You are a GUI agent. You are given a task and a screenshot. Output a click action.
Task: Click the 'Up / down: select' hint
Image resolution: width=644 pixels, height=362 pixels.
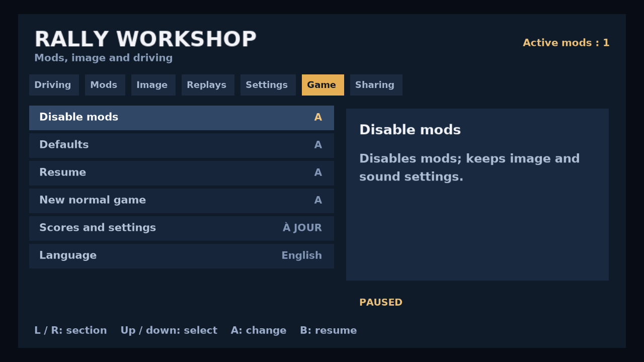(x=169, y=330)
